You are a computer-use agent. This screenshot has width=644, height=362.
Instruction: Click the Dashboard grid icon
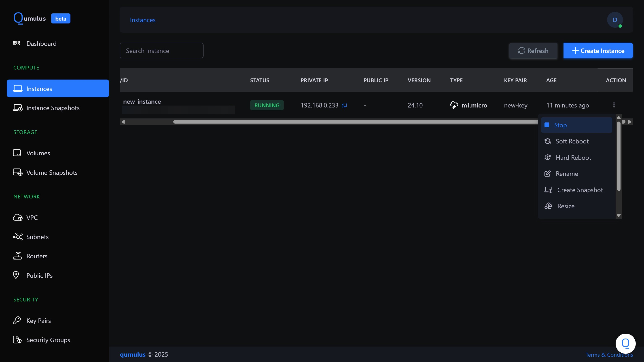pos(17,44)
